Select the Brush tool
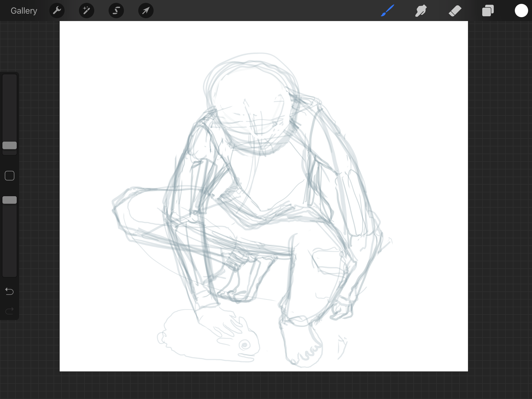This screenshot has height=399, width=532. (x=388, y=11)
